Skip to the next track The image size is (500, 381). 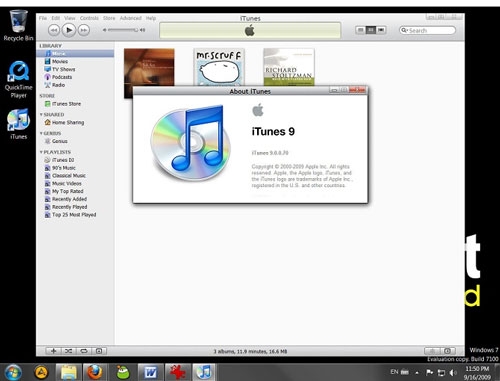click(x=84, y=30)
